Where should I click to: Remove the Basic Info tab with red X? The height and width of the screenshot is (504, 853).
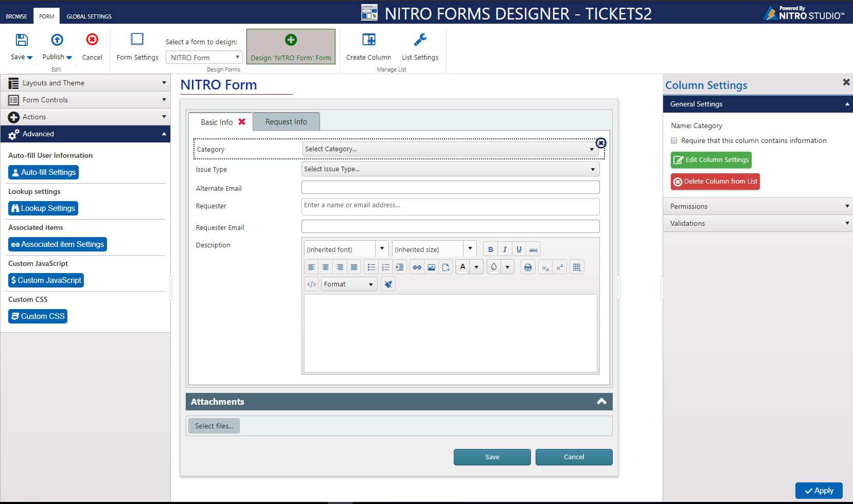click(x=242, y=122)
